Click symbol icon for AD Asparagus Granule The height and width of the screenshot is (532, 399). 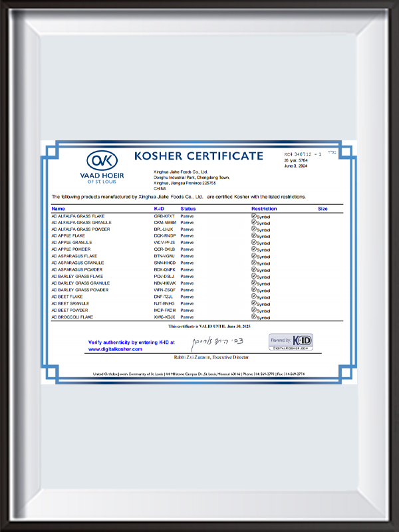pos(253,263)
